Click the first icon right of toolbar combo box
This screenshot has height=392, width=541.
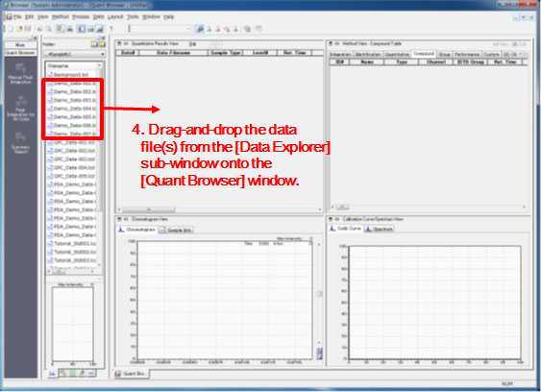[x=200, y=29]
